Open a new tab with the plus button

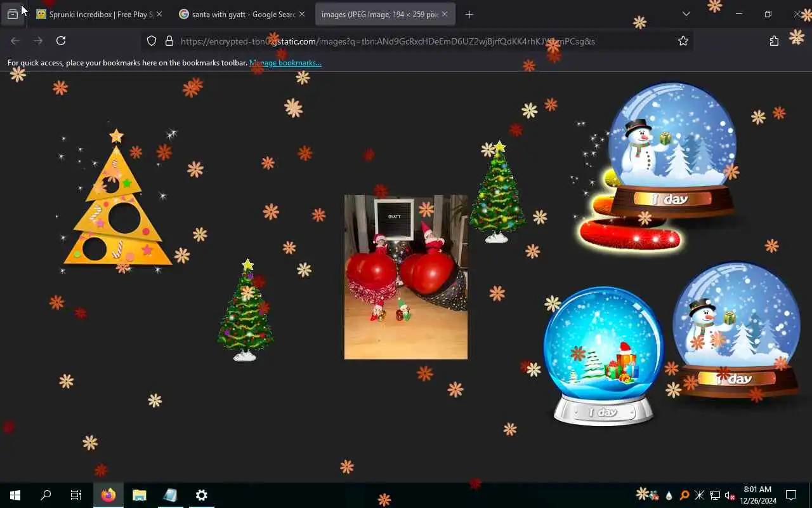click(x=469, y=14)
